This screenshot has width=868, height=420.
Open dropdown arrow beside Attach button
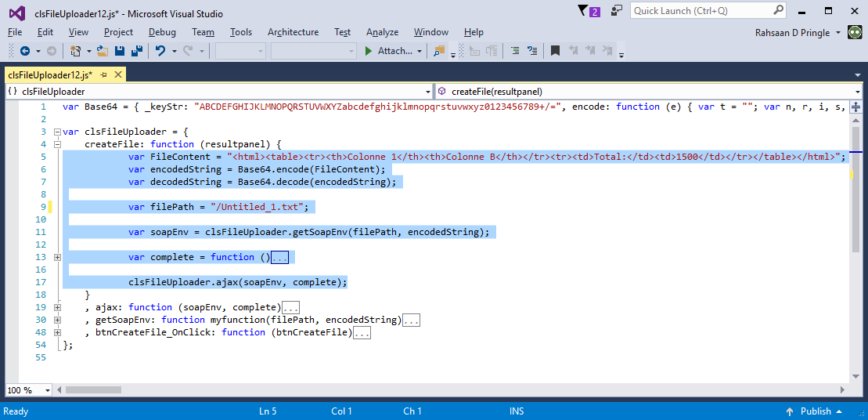point(419,51)
